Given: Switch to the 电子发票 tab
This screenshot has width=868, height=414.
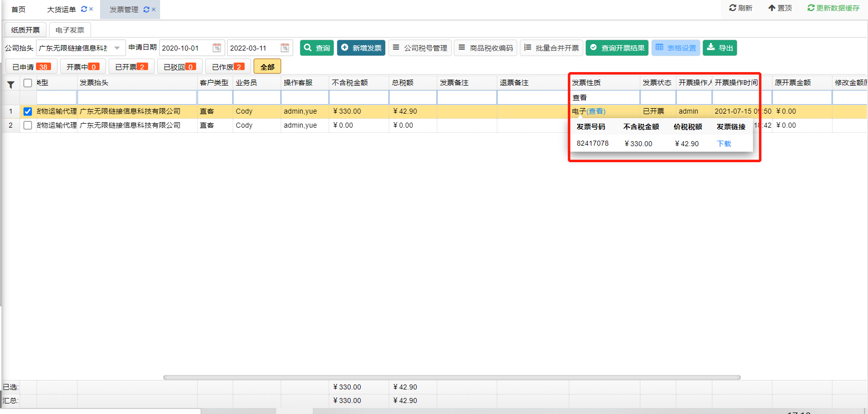Looking at the screenshot, I should pos(70,30).
